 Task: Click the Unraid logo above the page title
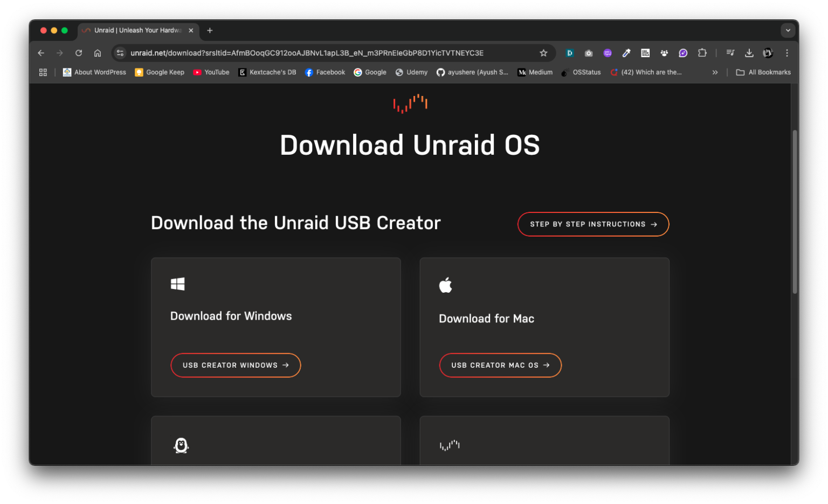coord(410,103)
